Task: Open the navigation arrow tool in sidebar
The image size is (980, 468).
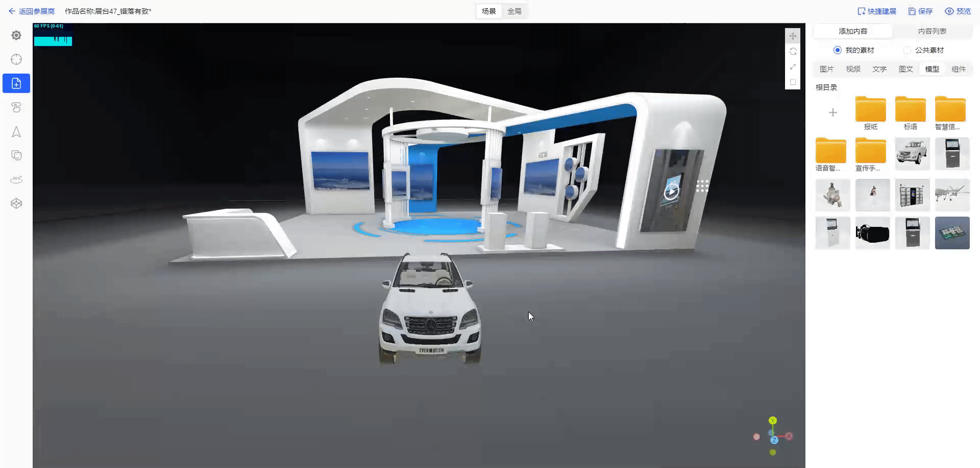Action: point(16,132)
